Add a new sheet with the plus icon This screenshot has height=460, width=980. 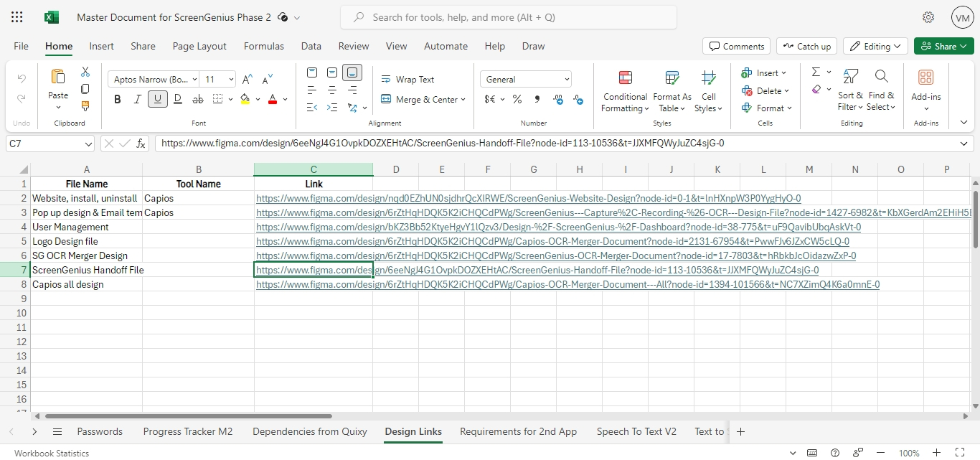(x=741, y=431)
